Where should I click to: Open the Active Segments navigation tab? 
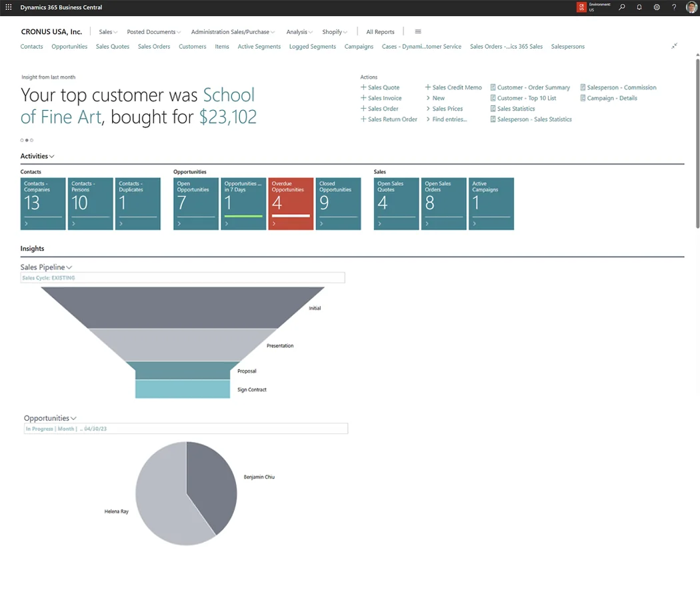[x=259, y=47]
